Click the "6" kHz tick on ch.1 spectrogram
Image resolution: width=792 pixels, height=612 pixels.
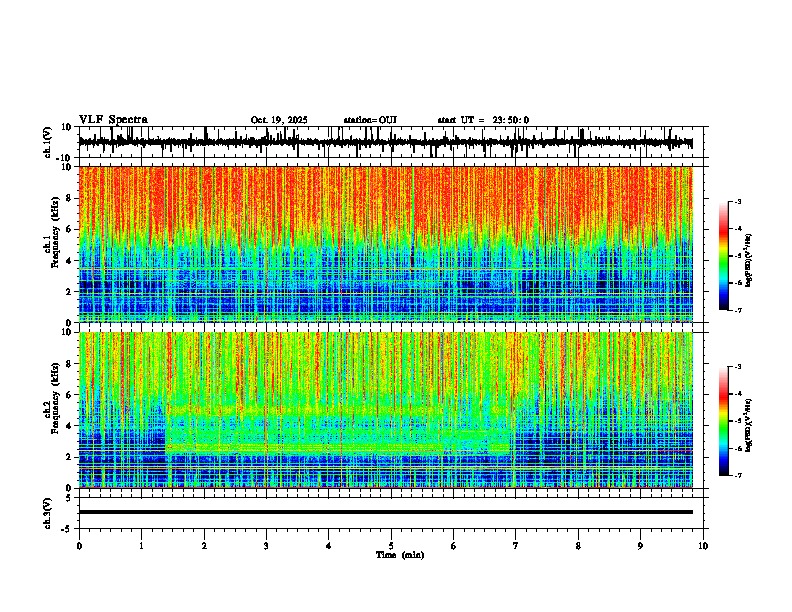point(69,229)
